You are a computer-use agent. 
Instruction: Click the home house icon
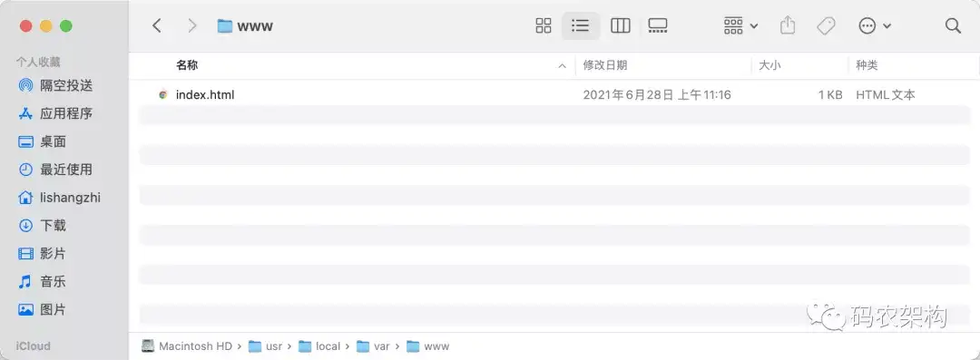pyautogui.click(x=25, y=198)
